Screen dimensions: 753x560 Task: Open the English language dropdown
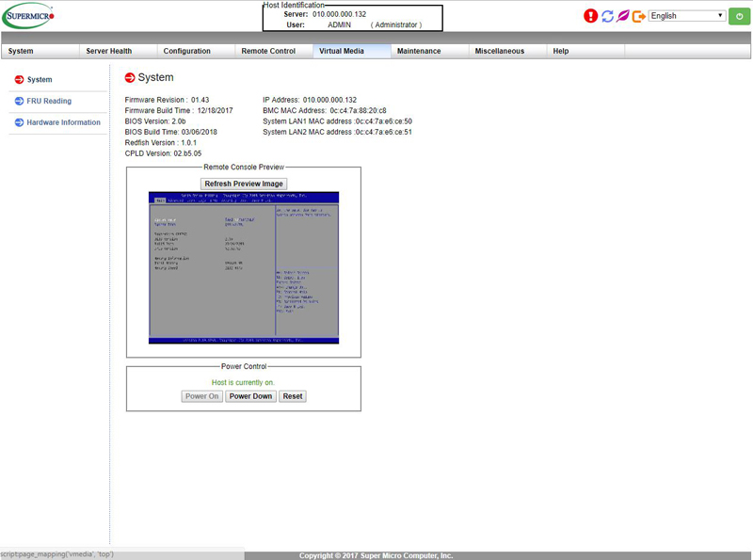(687, 16)
